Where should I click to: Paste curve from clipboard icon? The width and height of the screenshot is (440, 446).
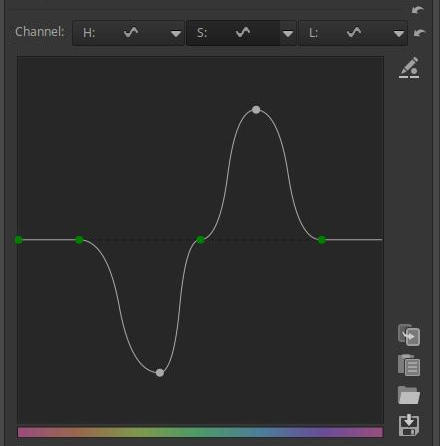(x=409, y=365)
